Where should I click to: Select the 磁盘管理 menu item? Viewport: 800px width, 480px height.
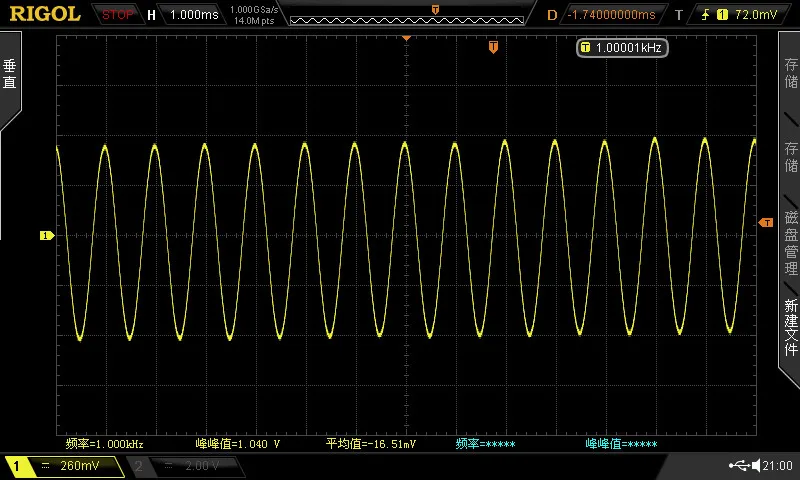pos(791,243)
